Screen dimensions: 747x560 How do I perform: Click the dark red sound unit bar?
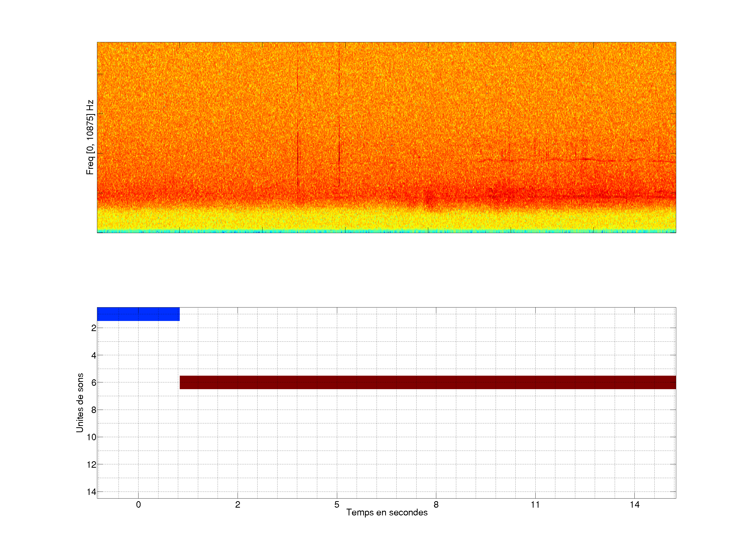tap(427, 382)
